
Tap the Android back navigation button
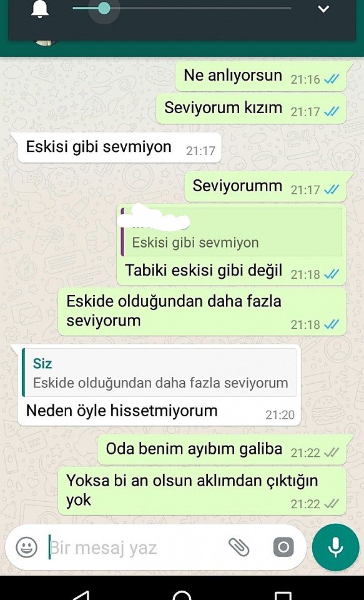pyautogui.click(x=81, y=595)
